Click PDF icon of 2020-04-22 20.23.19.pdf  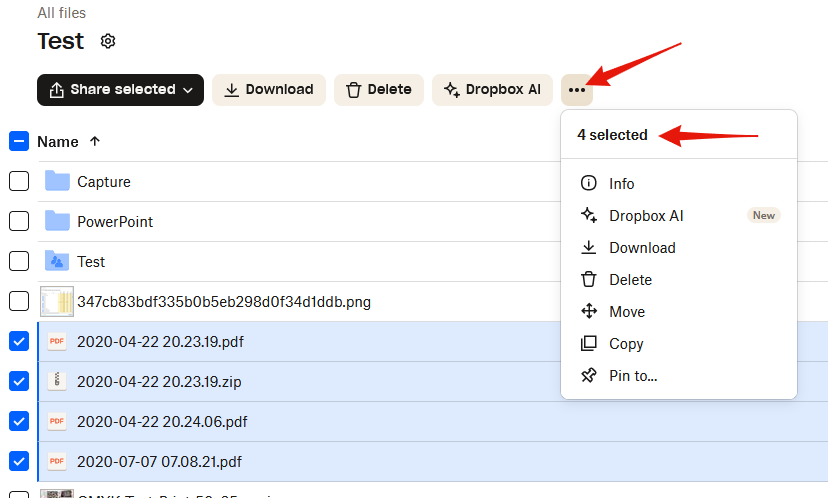tap(57, 341)
